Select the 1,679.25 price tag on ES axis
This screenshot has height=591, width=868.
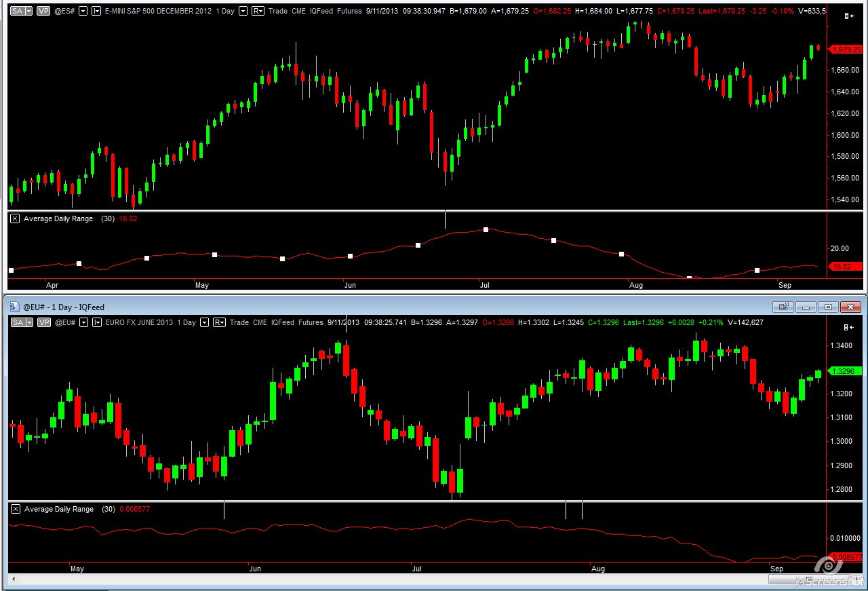coord(846,49)
